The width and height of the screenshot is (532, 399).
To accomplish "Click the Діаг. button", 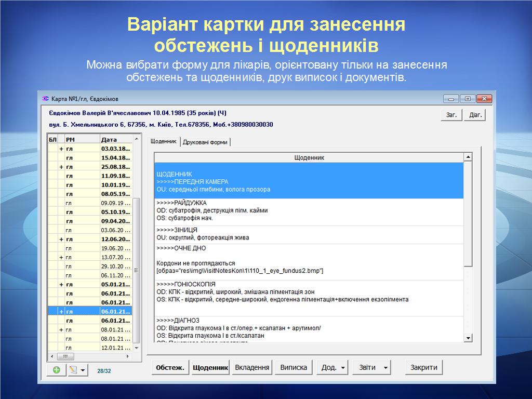I will point(475,115).
